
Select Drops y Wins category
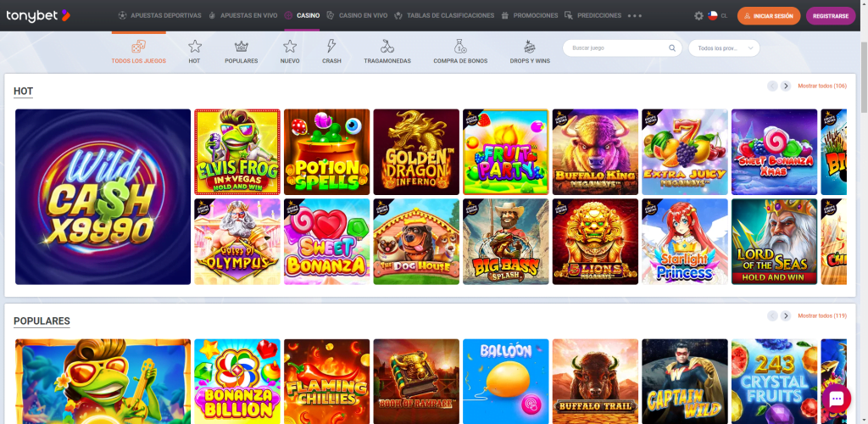[530, 52]
